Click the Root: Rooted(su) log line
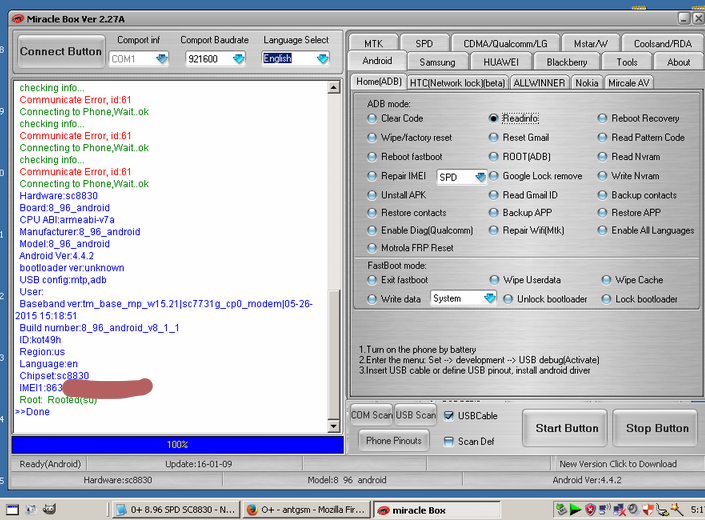The width and height of the screenshot is (705, 520). [58, 400]
